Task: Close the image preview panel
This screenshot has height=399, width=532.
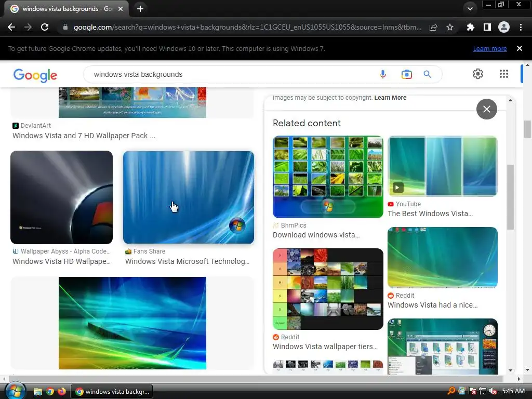Action: point(486,109)
